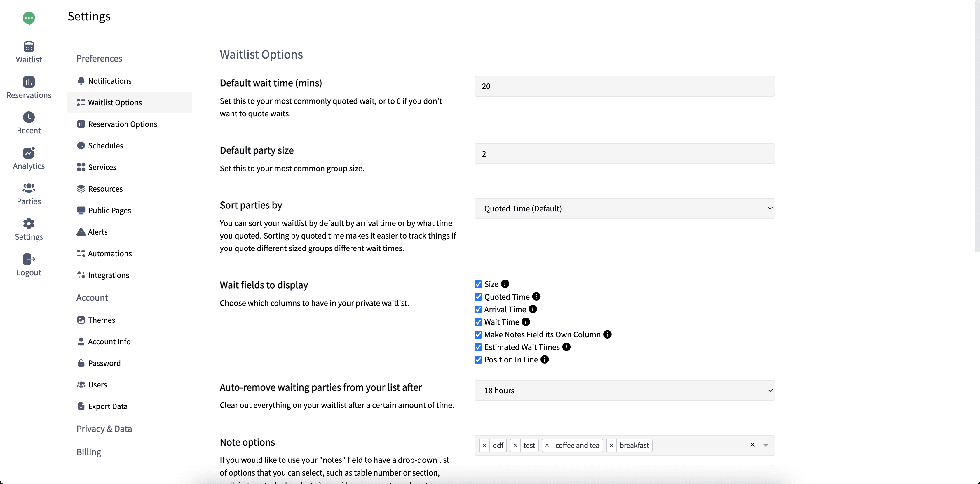Disable the Size wait field checkbox

478,284
